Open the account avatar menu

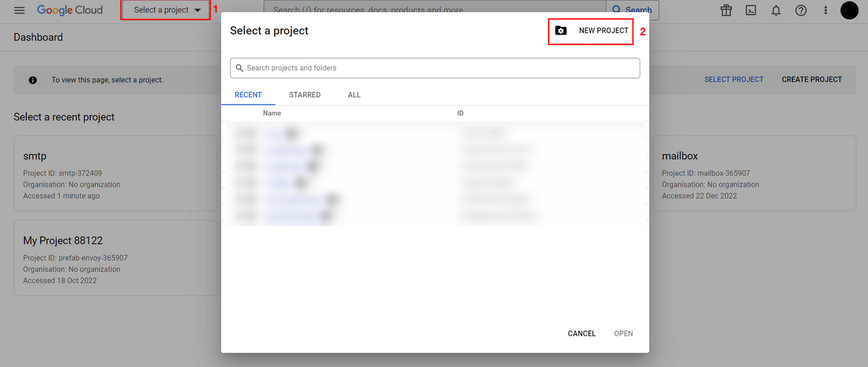click(x=849, y=10)
